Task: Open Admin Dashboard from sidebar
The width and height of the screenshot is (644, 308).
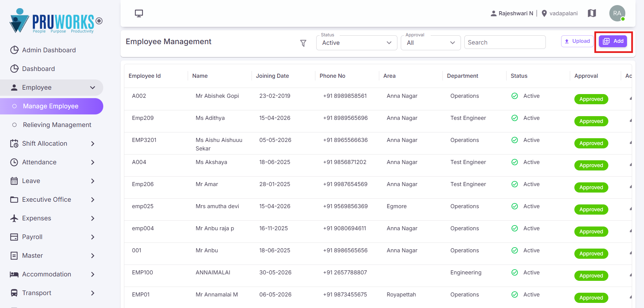Action: click(x=52, y=50)
